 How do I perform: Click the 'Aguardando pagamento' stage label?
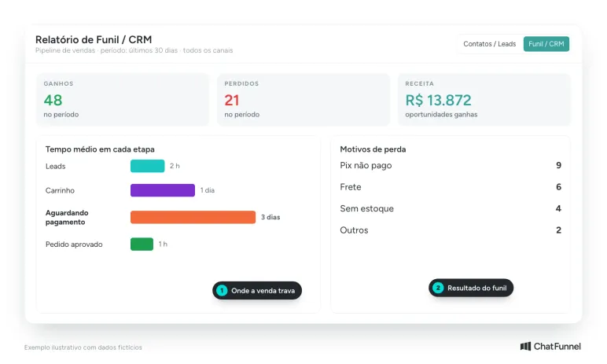coord(67,218)
